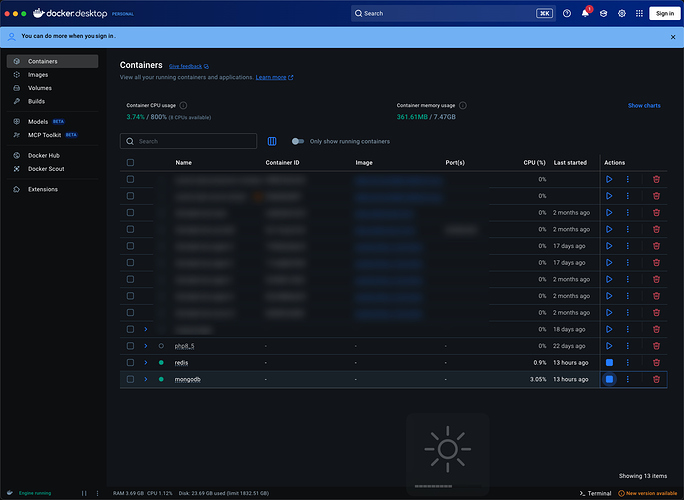Delete the phe8.5 container
684x500 pixels.
656,346
